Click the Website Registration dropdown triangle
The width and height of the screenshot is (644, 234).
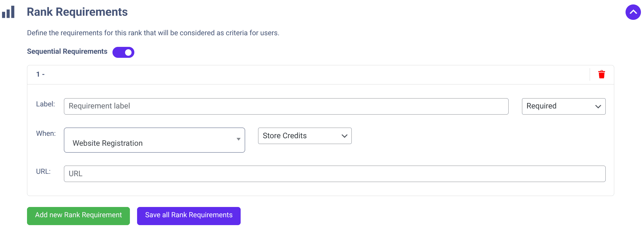pos(238,139)
